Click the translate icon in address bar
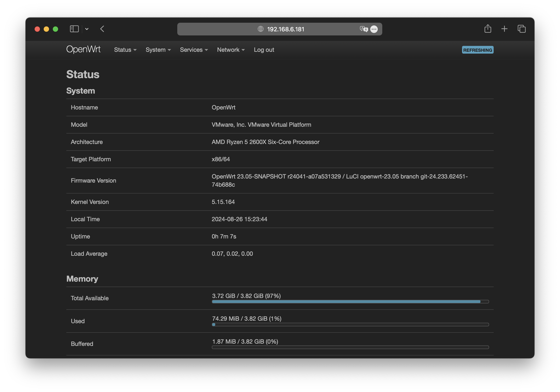Screen dimensions: 560x392 pos(363,29)
